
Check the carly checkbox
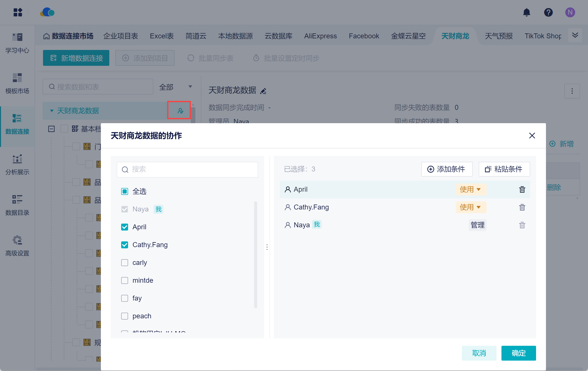[x=125, y=263]
